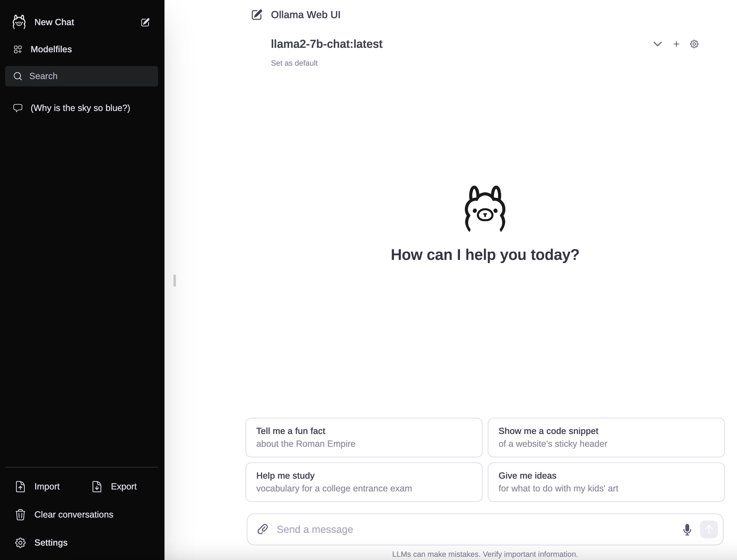Pick the 'Help me study' suggestion card
Viewport: 737px width, 560px height.
pyautogui.click(x=363, y=482)
